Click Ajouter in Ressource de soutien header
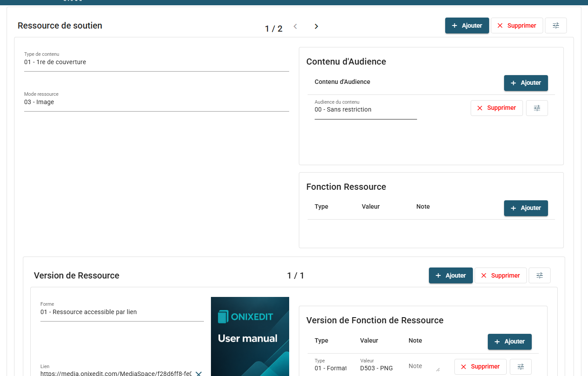Viewport: 588px width, 376px height. point(467,25)
